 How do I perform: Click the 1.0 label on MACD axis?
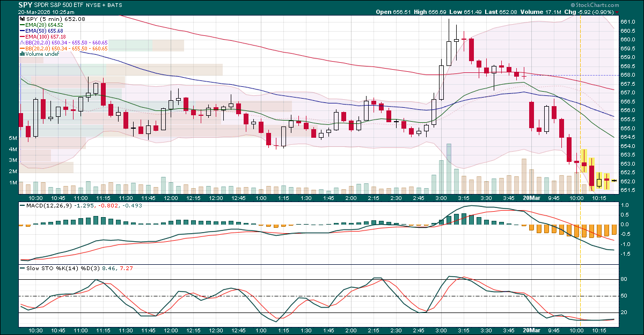[x=625, y=205]
